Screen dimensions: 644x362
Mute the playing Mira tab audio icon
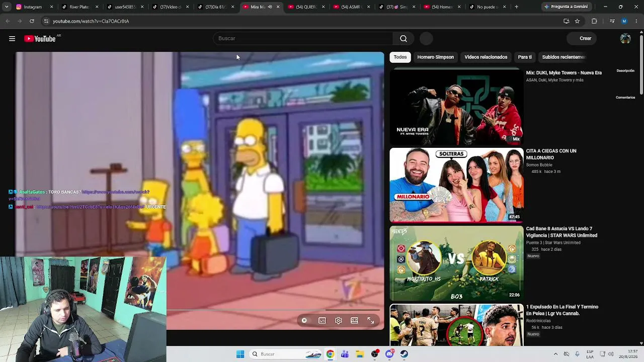pos(270,7)
